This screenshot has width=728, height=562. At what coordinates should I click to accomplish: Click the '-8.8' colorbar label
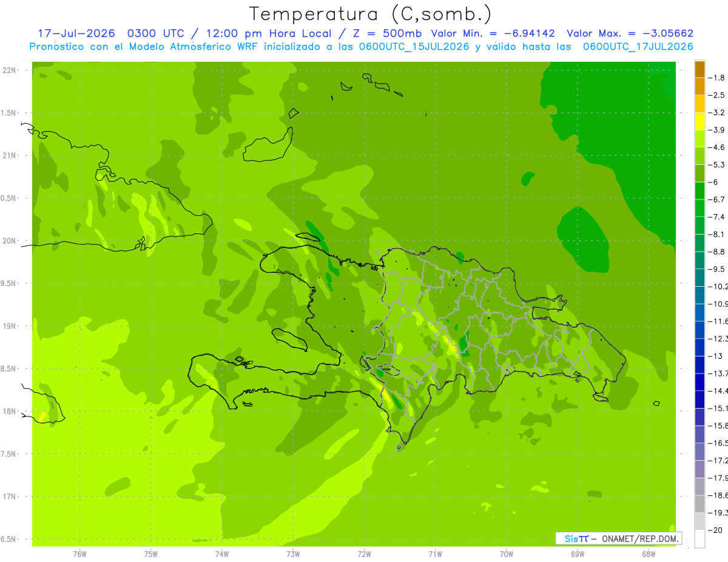(716, 252)
